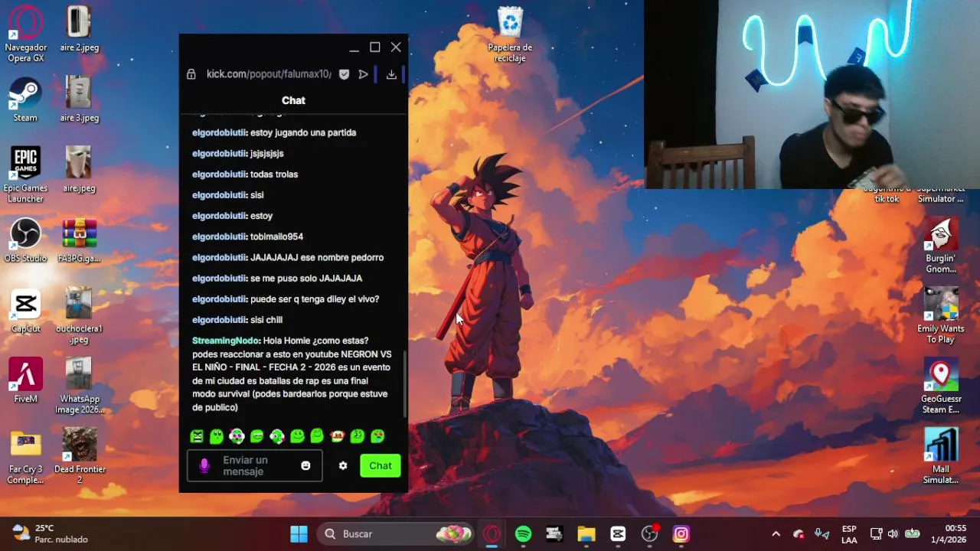The height and width of the screenshot is (551, 980).
Task: Click StreamingNodo username in chat
Action: point(226,341)
